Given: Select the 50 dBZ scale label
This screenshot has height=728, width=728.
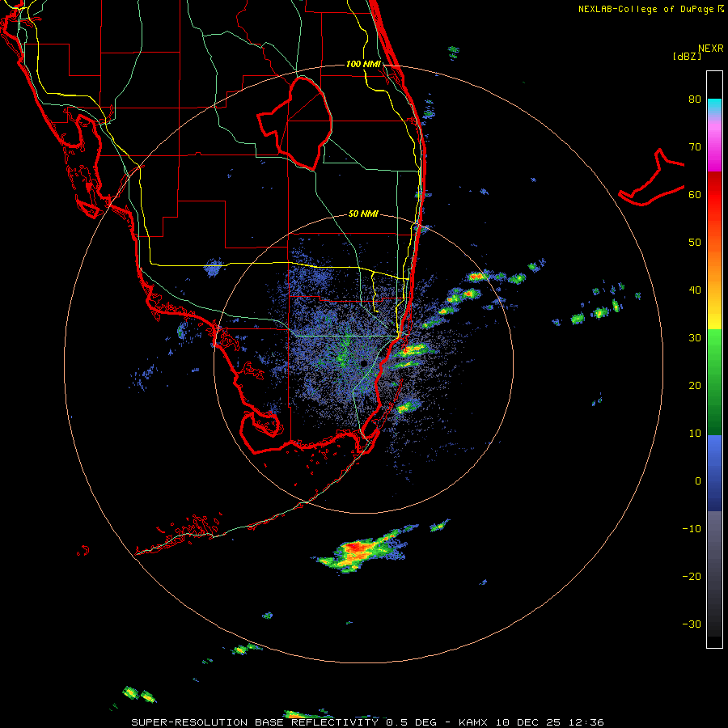Looking at the screenshot, I should click(x=695, y=243).
